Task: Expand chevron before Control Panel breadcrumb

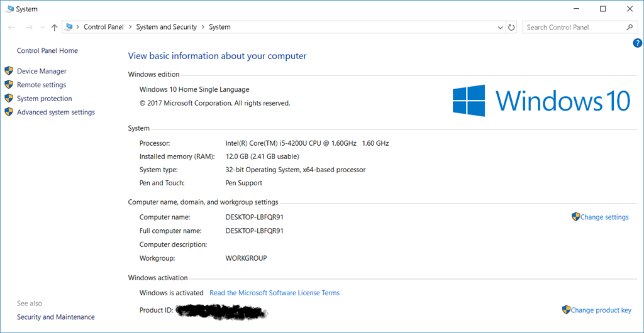Action: tap(77, 27)
